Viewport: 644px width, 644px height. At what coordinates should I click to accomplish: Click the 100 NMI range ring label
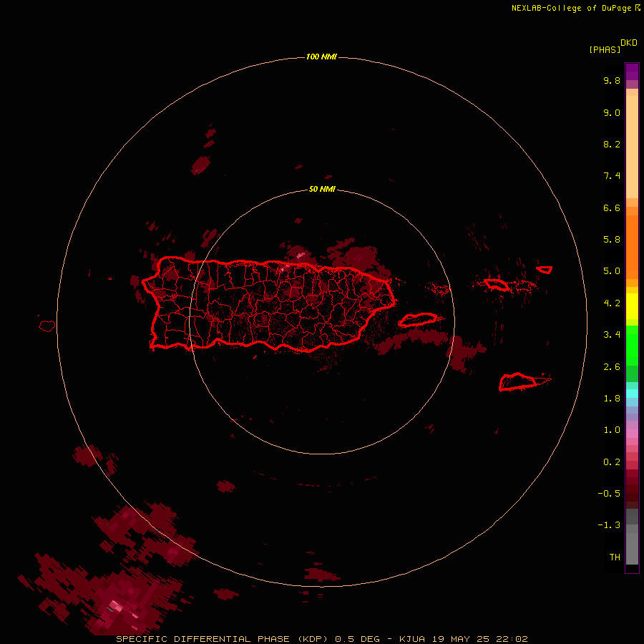(321, 57)
